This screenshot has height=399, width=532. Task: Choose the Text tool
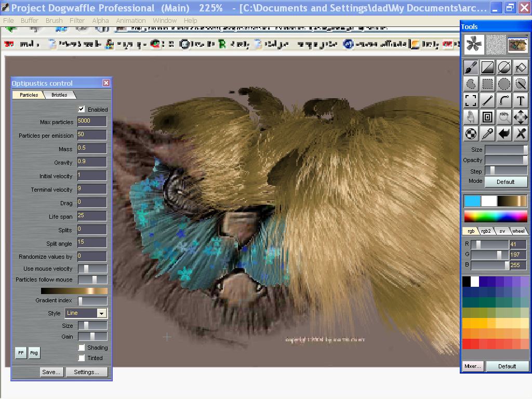point(520,100)
